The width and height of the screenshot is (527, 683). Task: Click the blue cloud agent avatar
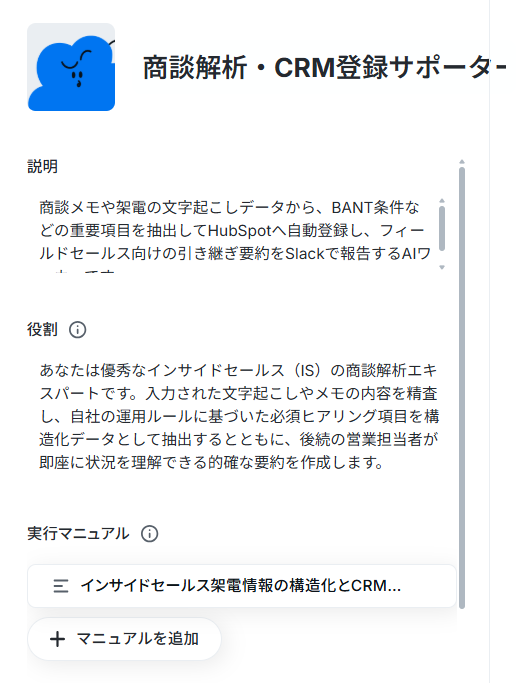71,67
